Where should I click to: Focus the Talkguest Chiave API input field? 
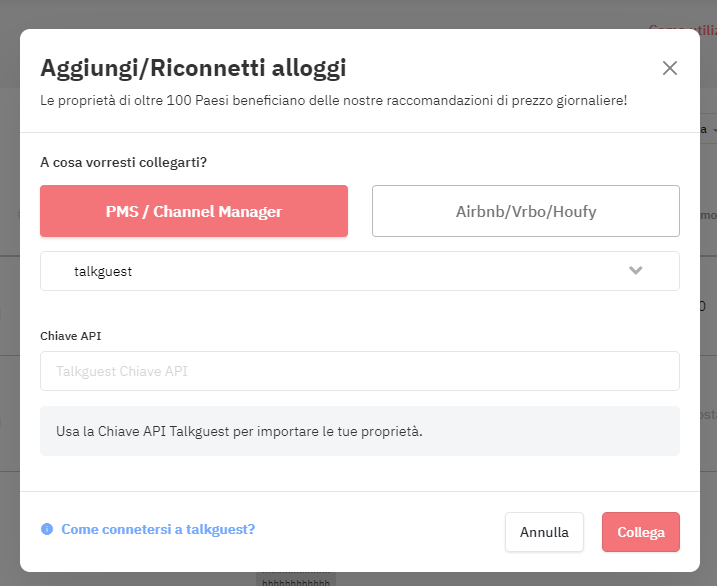point(359,371)
